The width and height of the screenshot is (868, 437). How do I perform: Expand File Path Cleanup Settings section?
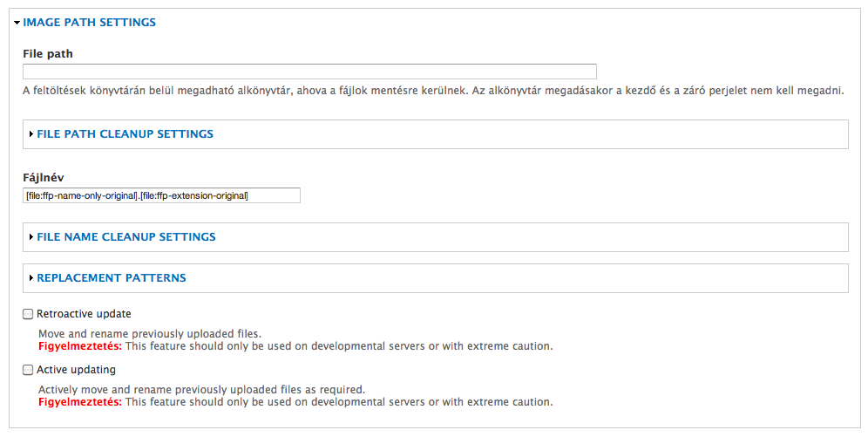click(x=125, y=134)
